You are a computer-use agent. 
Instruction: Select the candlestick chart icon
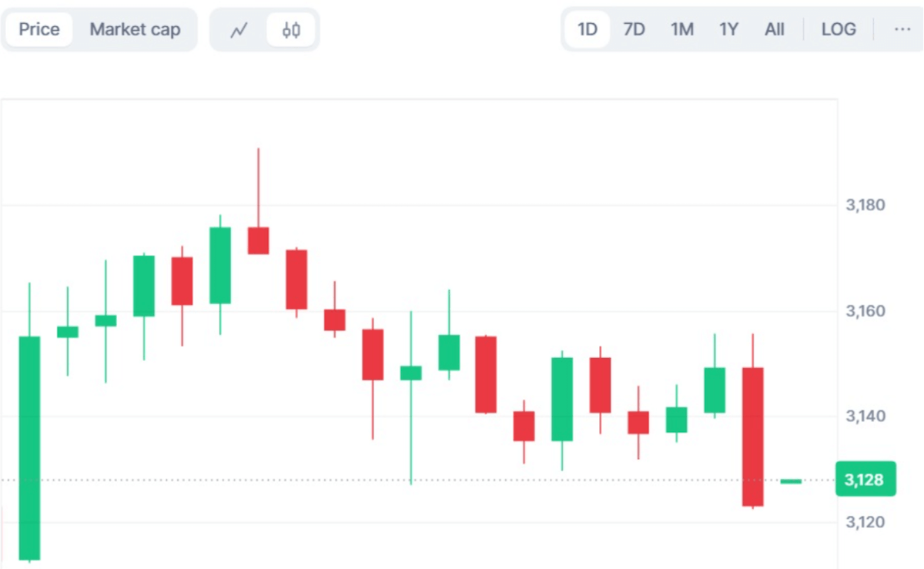pyautogui.click(x=290, y=29)
